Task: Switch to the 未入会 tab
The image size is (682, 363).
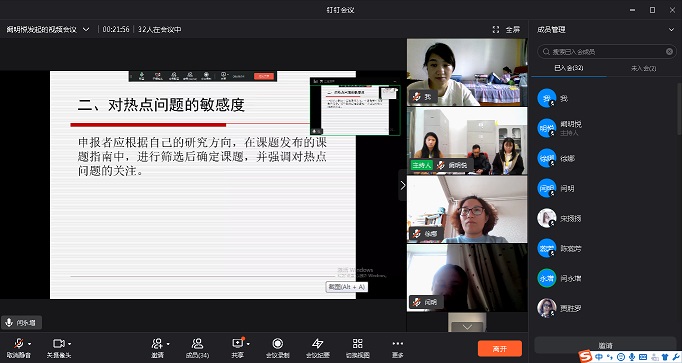Action: tap(643, 68)
